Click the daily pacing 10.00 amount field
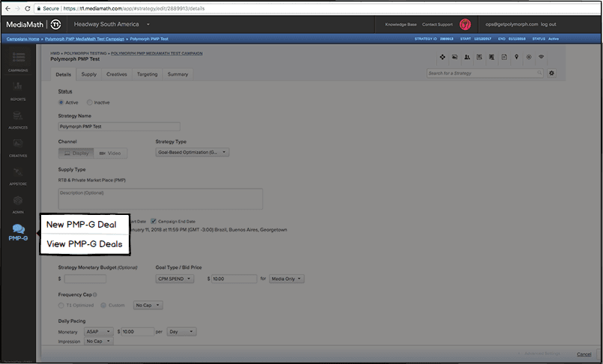This screenshot has width=603, height=364. click(x=138, y=331)
